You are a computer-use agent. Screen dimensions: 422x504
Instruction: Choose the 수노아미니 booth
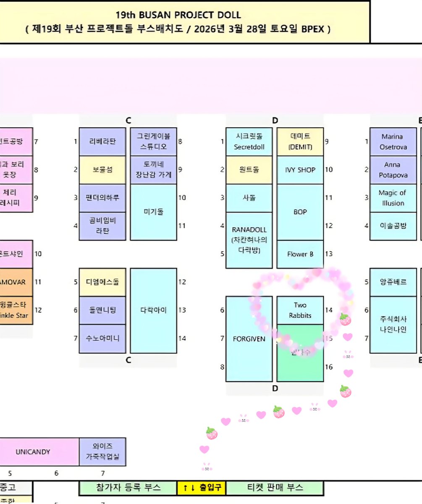(102, 339)
